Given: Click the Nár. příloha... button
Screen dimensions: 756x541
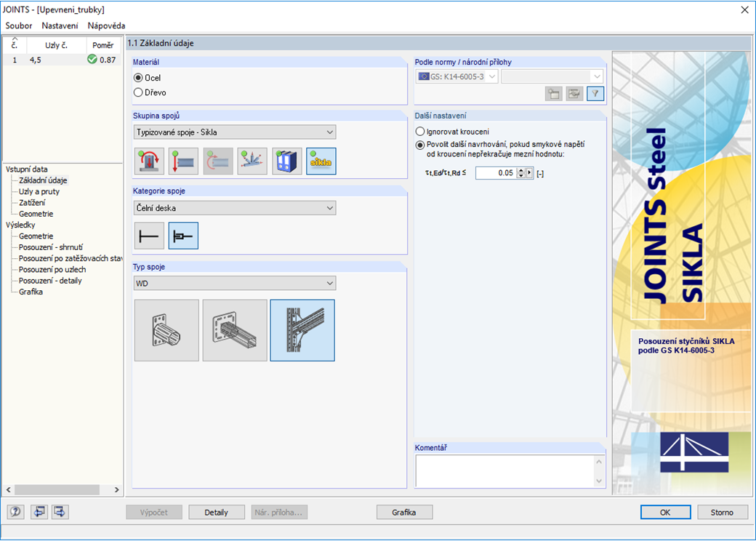Looking at the screenshot, I should pos(278,512).
